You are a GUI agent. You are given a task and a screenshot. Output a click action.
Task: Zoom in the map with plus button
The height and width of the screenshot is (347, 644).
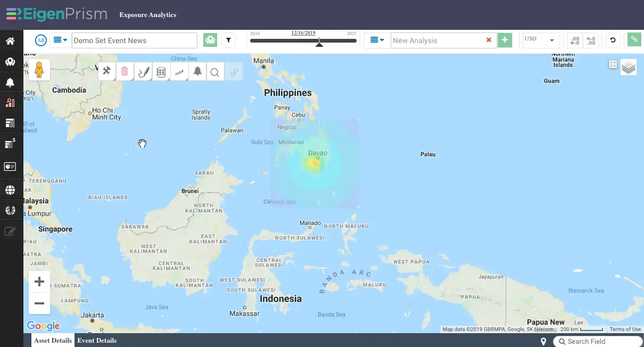pyautogui.click(x=39, y=282)
